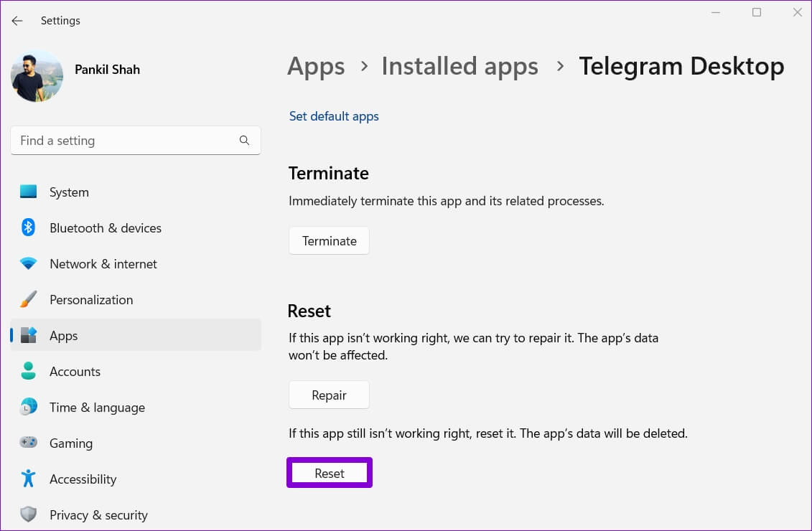Open Bluetooth & devices settings
812x531 pixels.
pyautogui.click(x=136, y=227)
